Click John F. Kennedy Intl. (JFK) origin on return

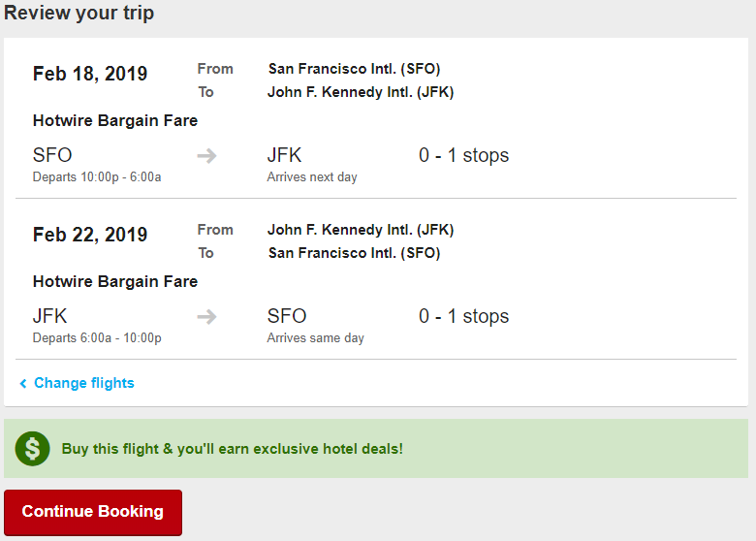[x=361, y=230]
